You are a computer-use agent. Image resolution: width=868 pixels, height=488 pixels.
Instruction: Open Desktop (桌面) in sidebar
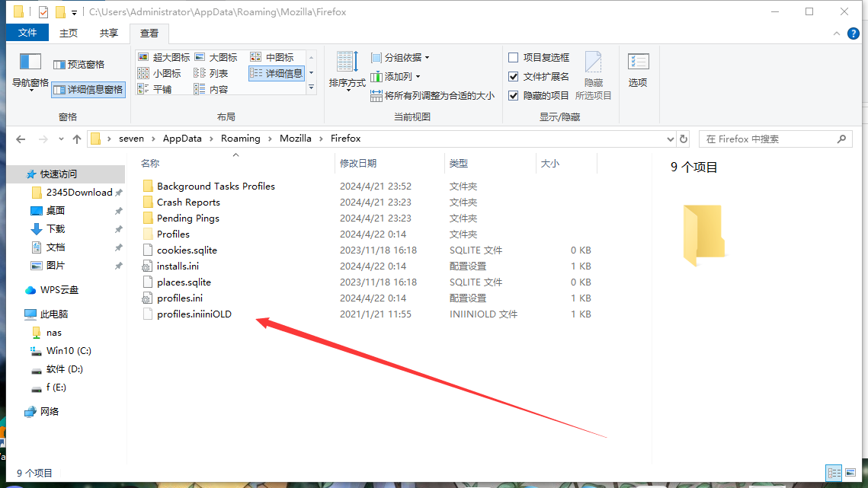tap(56, 210)
